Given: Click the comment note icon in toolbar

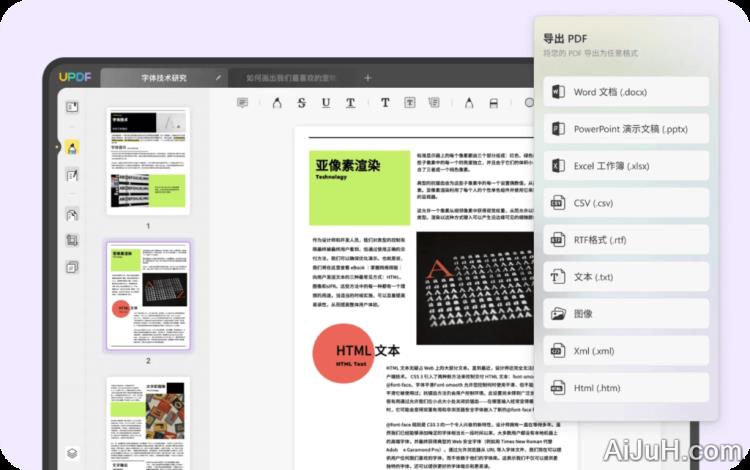Looking at the screenshot, I should pyautogui.click(x=243, y=103).
